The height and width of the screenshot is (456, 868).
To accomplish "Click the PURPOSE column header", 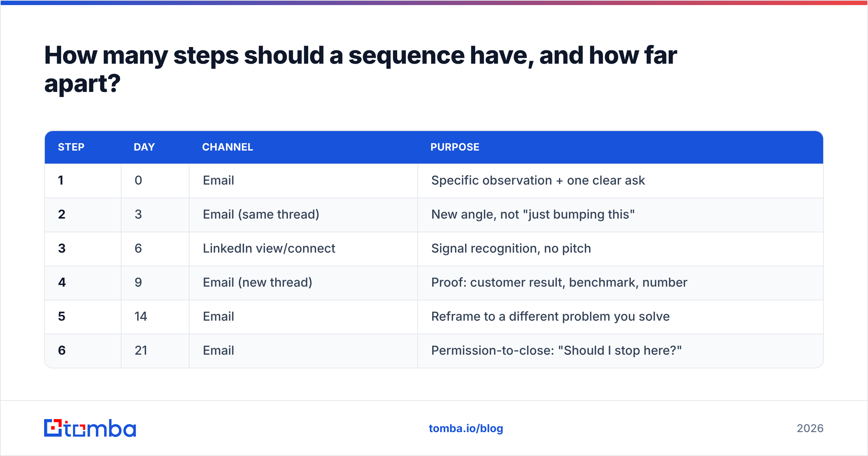I will click(x=455, y=147).
